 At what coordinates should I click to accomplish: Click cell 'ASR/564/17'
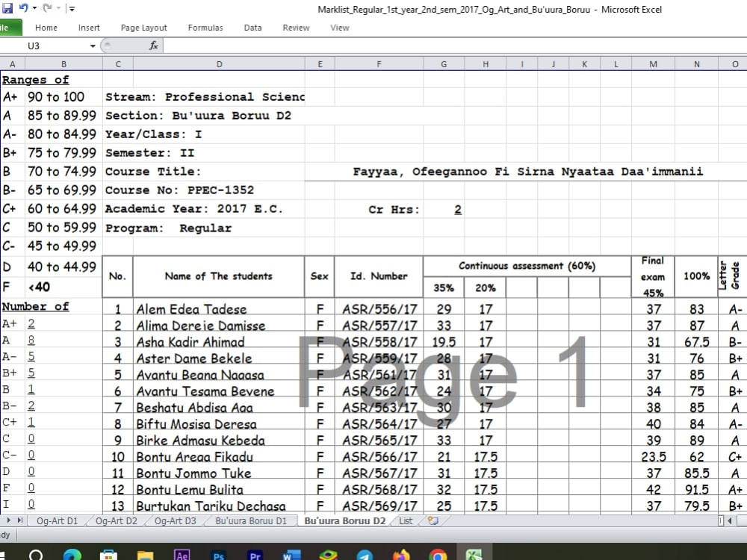379,424
